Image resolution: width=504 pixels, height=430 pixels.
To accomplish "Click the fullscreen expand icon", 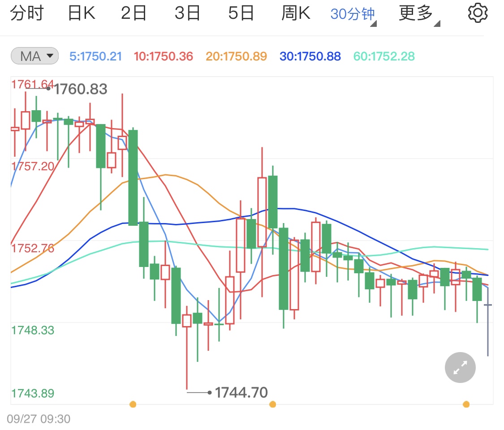I will pyautogui.click(x=460, y=367).
